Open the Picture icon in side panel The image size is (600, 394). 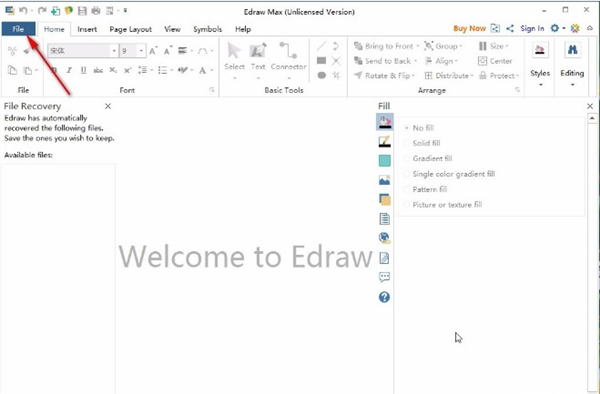point(385,180)
